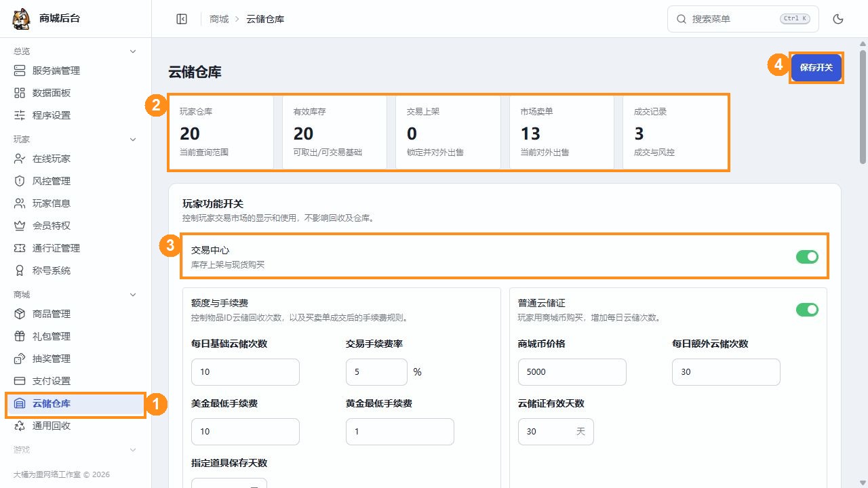
Task: Disable the 普通云储证 switch
Action: pos(807,310)
